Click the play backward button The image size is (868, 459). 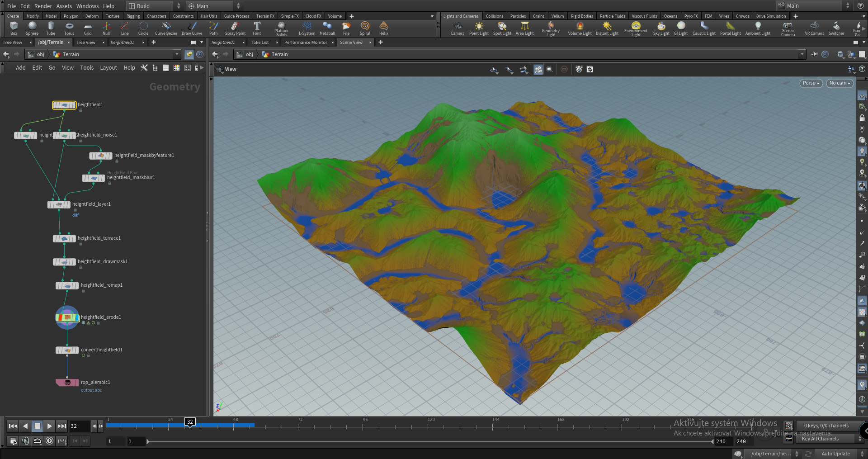[x=25, y=426]
